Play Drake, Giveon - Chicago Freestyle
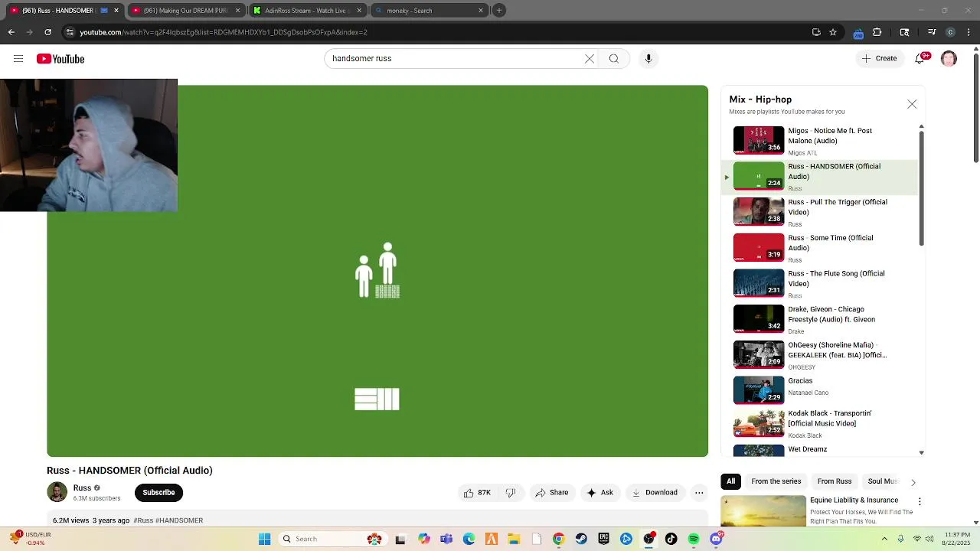The image size is (980, 551). coord(819,320)
